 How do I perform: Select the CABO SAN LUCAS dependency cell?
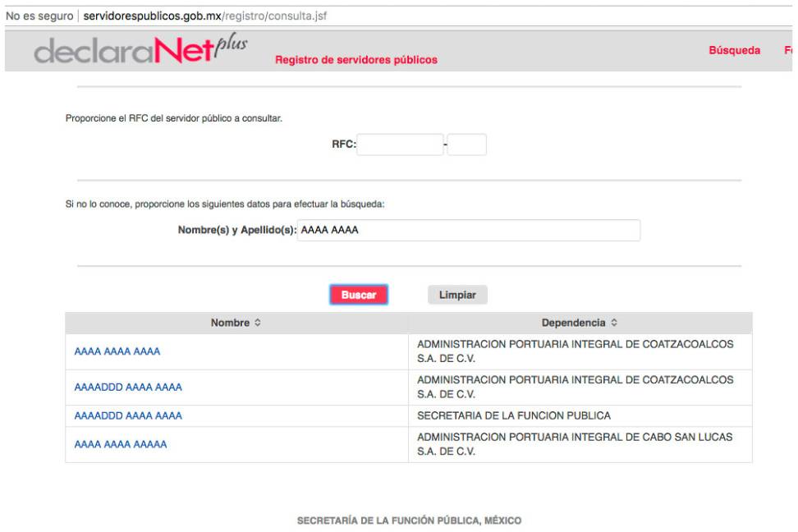pos(575,444)
